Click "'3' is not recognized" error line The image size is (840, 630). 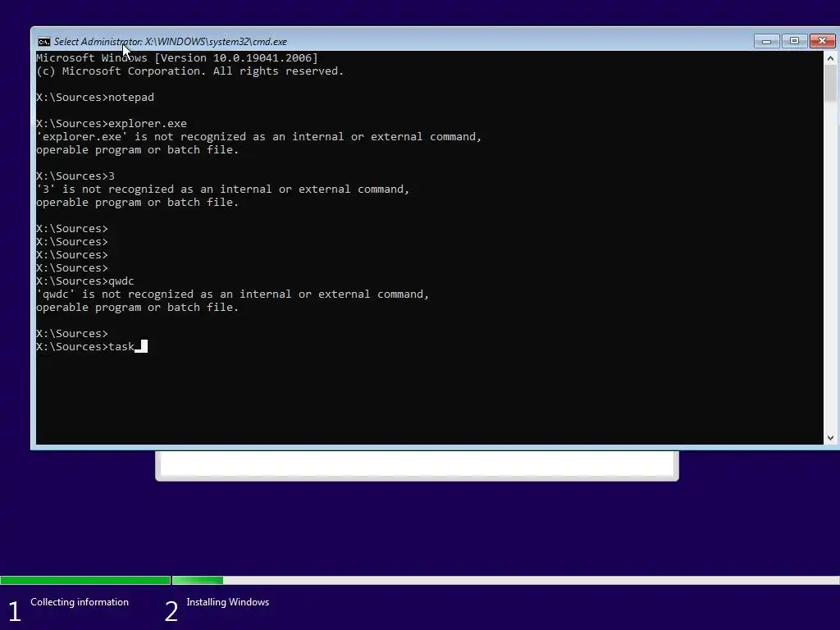tap(222, 189)
